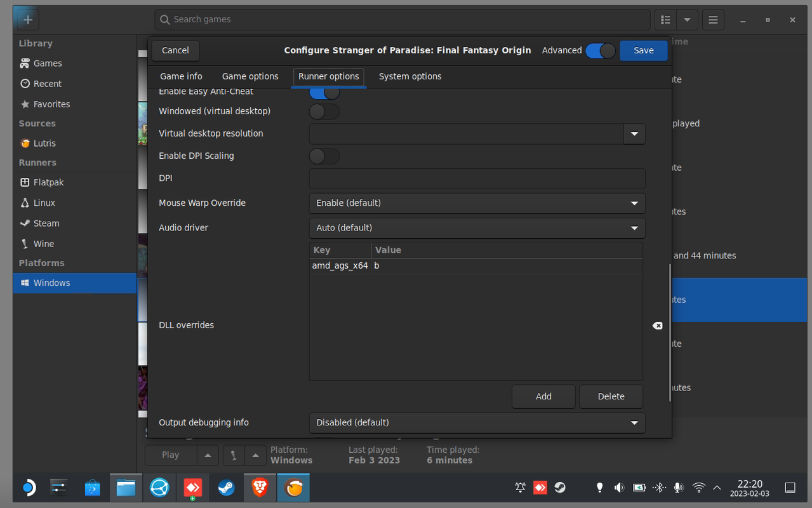Click the microphone tray icon

point(679,488)
